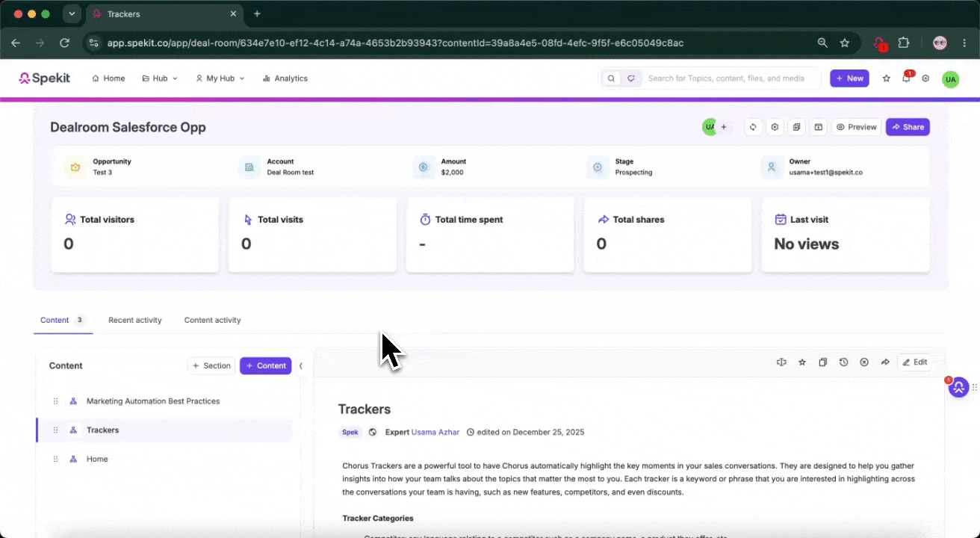The width and height of the screenshot is (980, 538).
Task: Click drag handle for Marketing Automation row
Action: point(56,401)
